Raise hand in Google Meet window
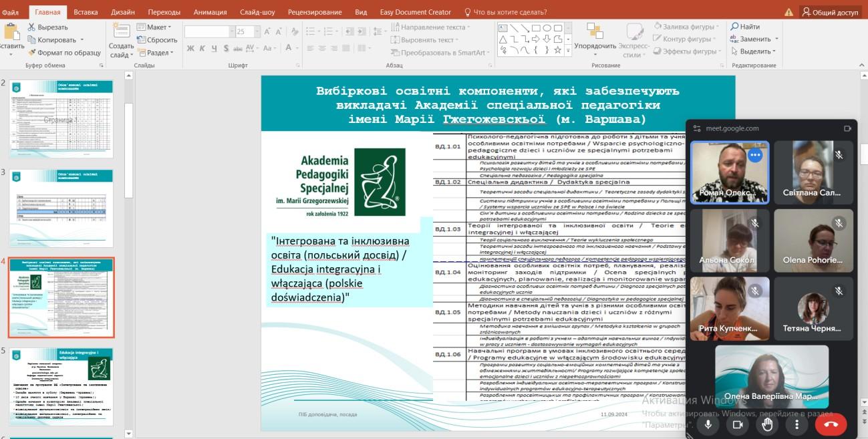The height and width of the screenshot is (439, 868). click(767, 424)
